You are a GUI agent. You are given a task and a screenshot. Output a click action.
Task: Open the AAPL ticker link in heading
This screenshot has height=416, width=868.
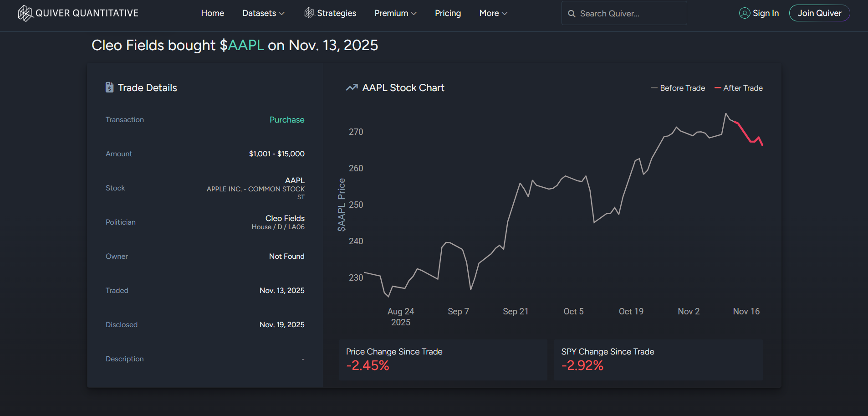[x=246, y=45]
